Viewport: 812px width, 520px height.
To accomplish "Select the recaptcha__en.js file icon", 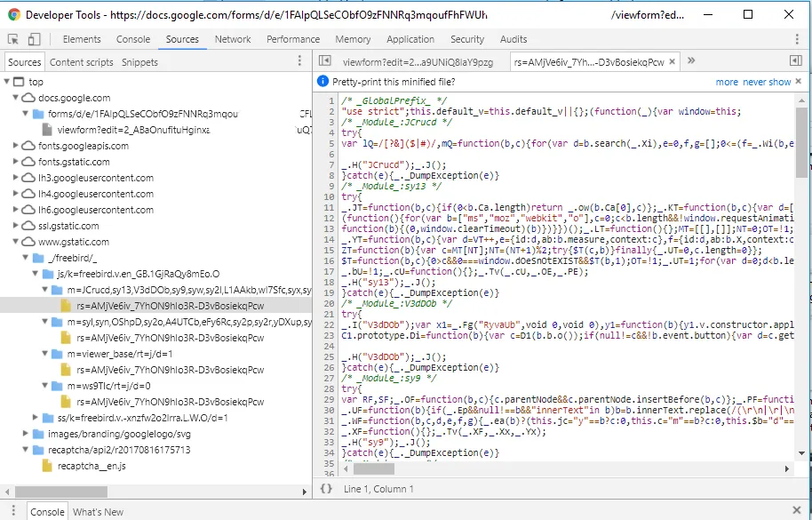I will [47, 466].
